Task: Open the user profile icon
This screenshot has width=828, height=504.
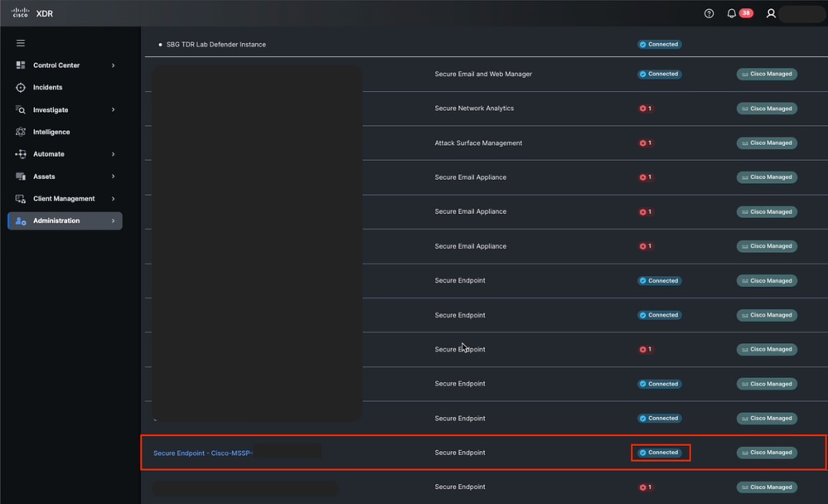Action: tap(771, 13)
